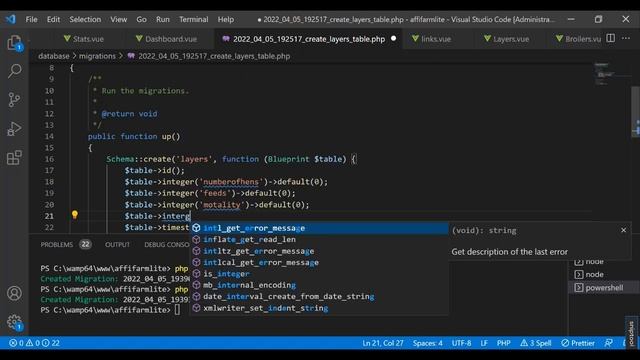
Task: Open the Help menu
Action: (x=225, y=19)
